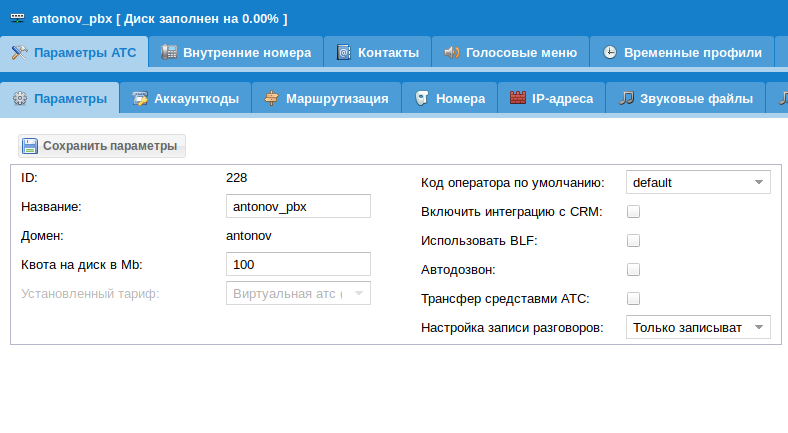This screenshot has width=788, height=433.
Task: Toggle the Использовать BLF checkbox
Action: click(633, 241)
